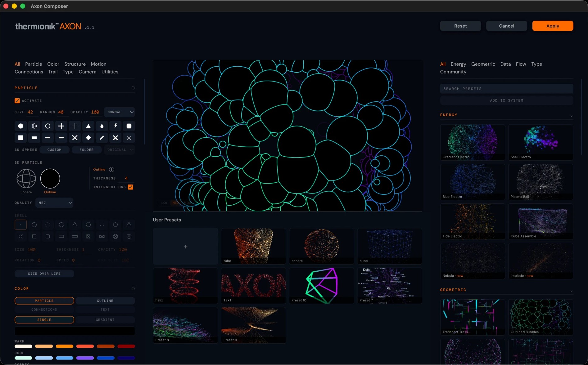Select the rounded square particle shape
Viewport: 588px width, 365px height.
click(129, 126)
